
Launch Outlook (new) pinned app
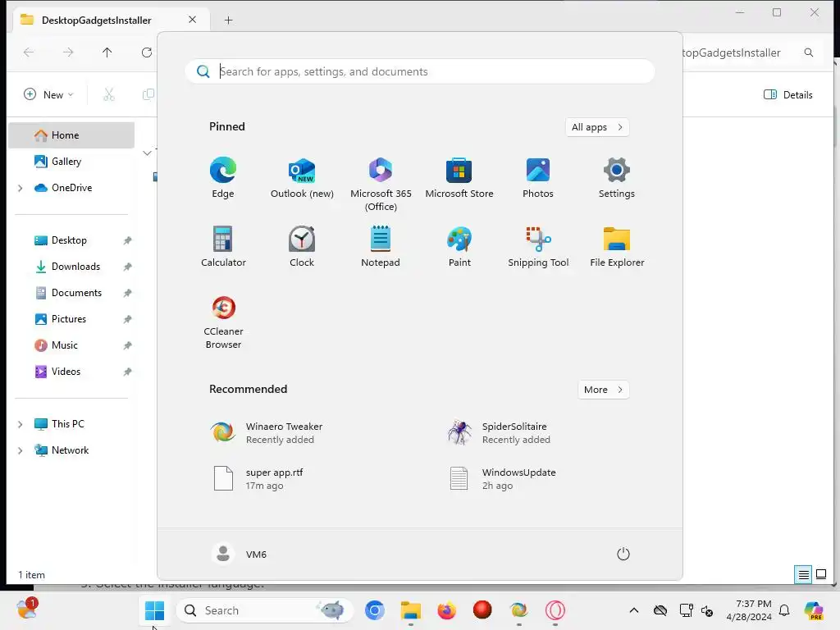click(302, 178)
